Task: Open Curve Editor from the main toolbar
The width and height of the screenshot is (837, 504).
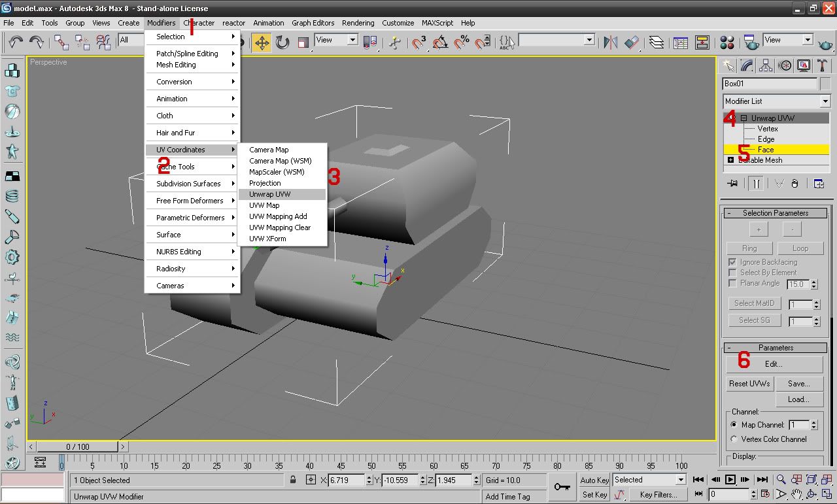Action: (681, 43)
